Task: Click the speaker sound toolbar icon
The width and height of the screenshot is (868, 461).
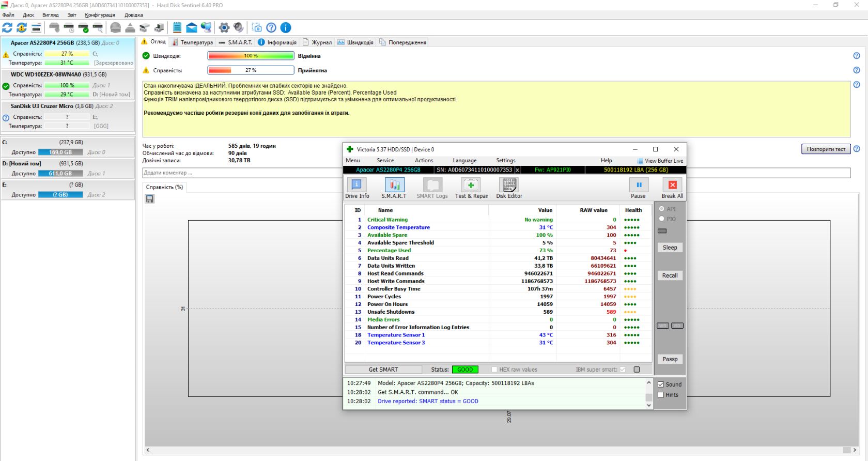Action: pos(238,27)
